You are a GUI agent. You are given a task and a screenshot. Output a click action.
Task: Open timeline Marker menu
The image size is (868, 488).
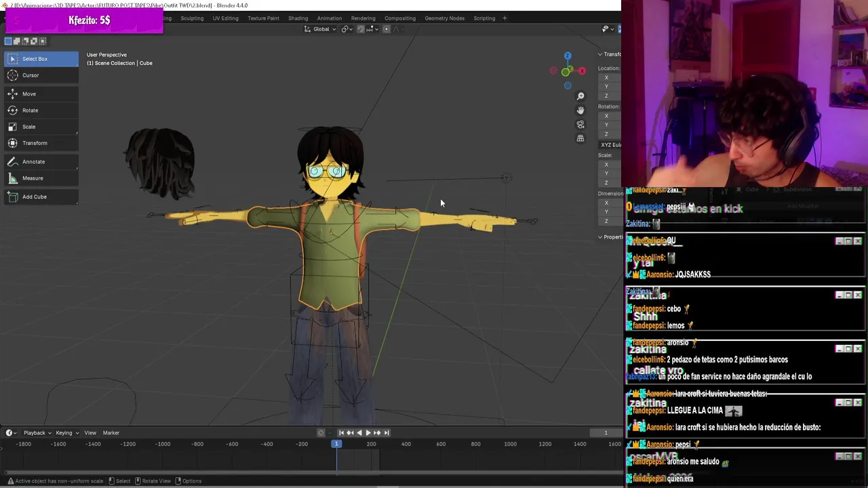[x=111, y=432]
